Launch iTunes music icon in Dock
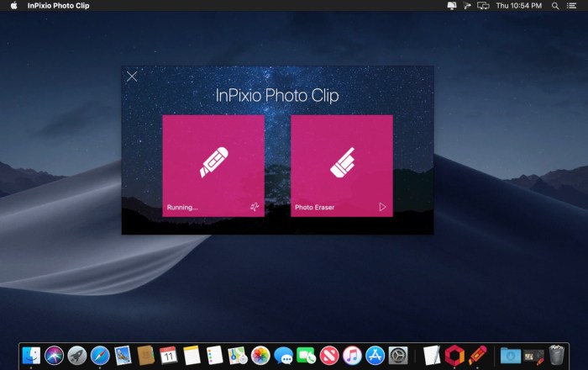The width and height of the screenshot is (588, 370). point(352,355)
